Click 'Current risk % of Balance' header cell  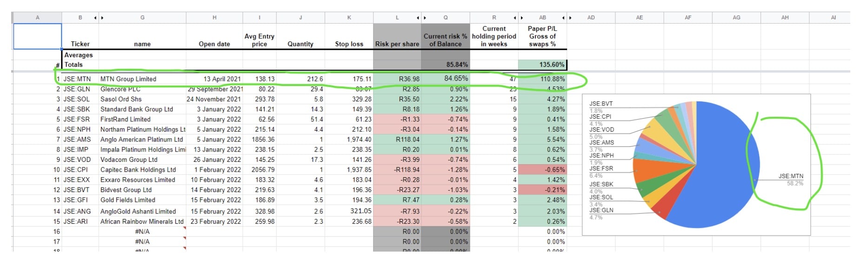446,37
